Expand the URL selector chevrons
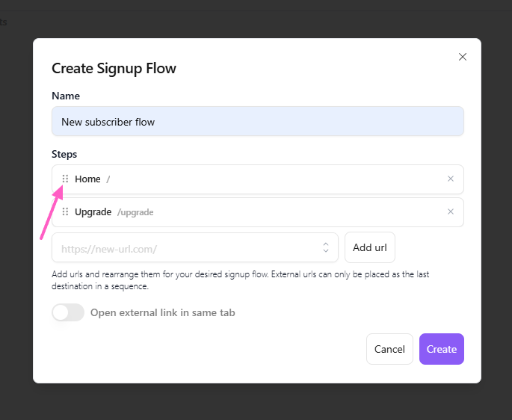The width and height of the screenshot is (512, 420). pyautogui.click(x=326, y=247)
